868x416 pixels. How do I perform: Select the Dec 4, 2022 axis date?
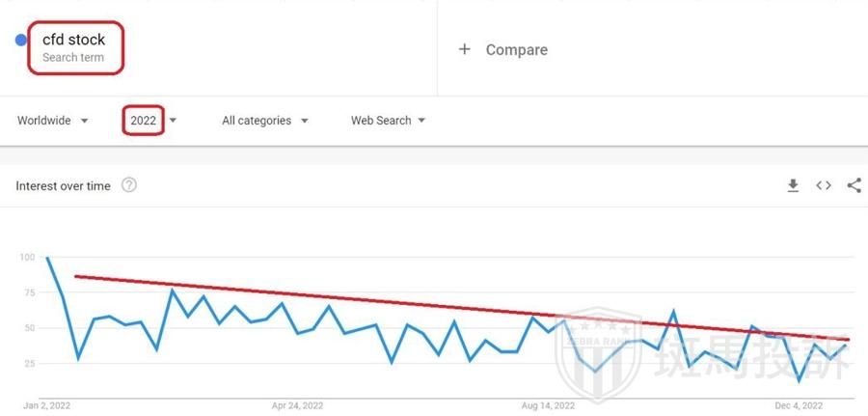(x=800, y=405)
